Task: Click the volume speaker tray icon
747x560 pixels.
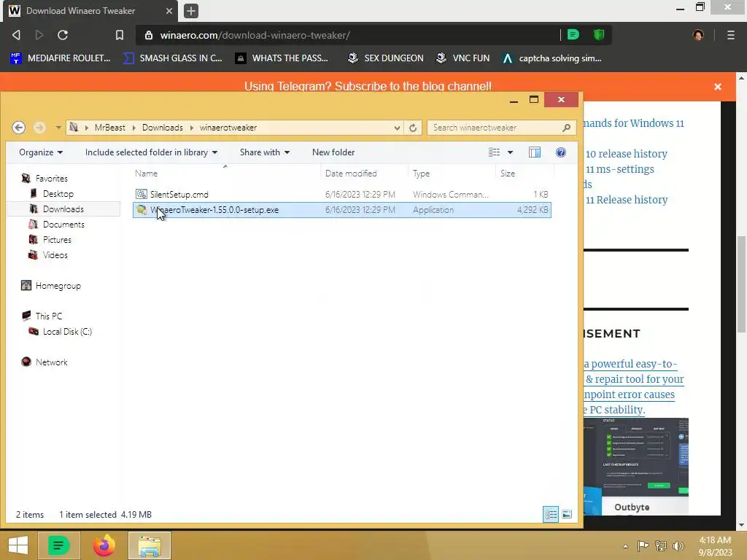Action: [x=678, y=545]
